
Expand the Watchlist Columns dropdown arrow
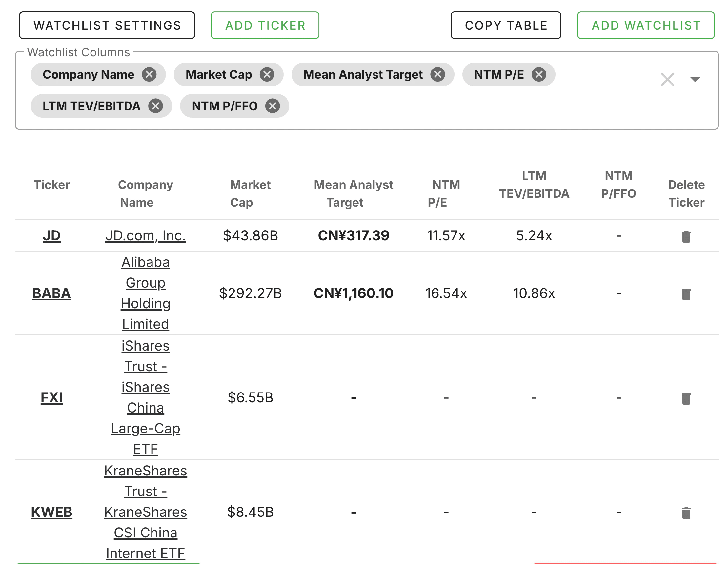(x=695, y=79)
